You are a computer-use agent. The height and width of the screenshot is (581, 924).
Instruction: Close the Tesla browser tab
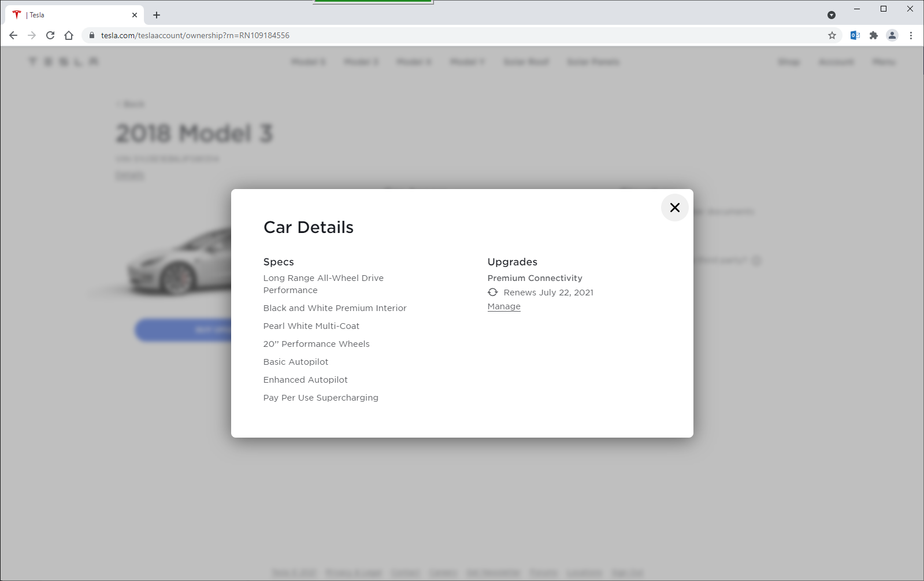(x=135, y=15)
